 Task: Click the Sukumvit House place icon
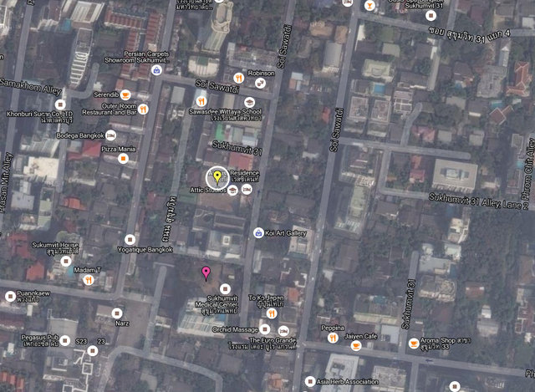[x=66, y=262]
